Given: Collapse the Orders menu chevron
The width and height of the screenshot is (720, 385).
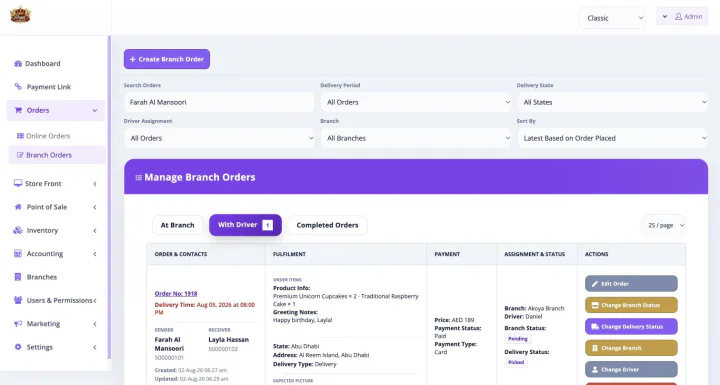Looking at the screenshot, I should pos(95,110).
